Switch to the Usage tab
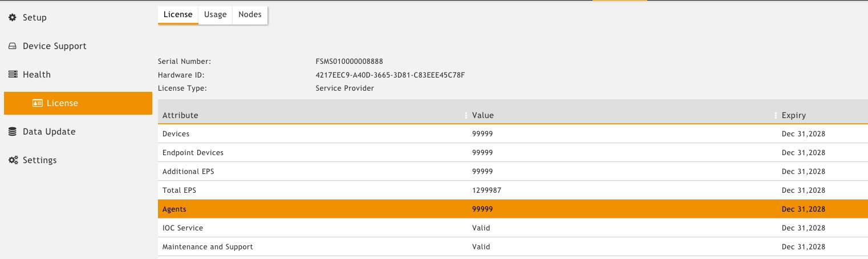The height and width of the screenshot is (259, 868). click(215, 15)
